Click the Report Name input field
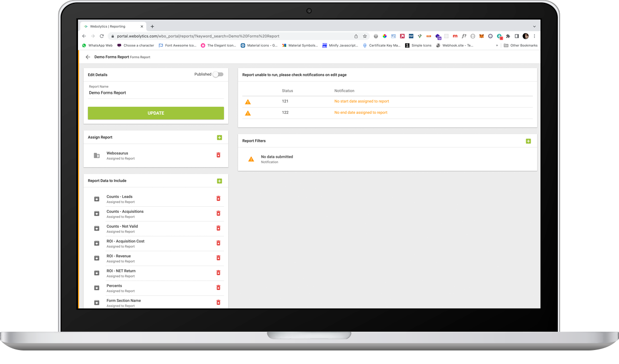Viewport: 619px width, 364px height. pyautogui.click(x=156, y=93)
